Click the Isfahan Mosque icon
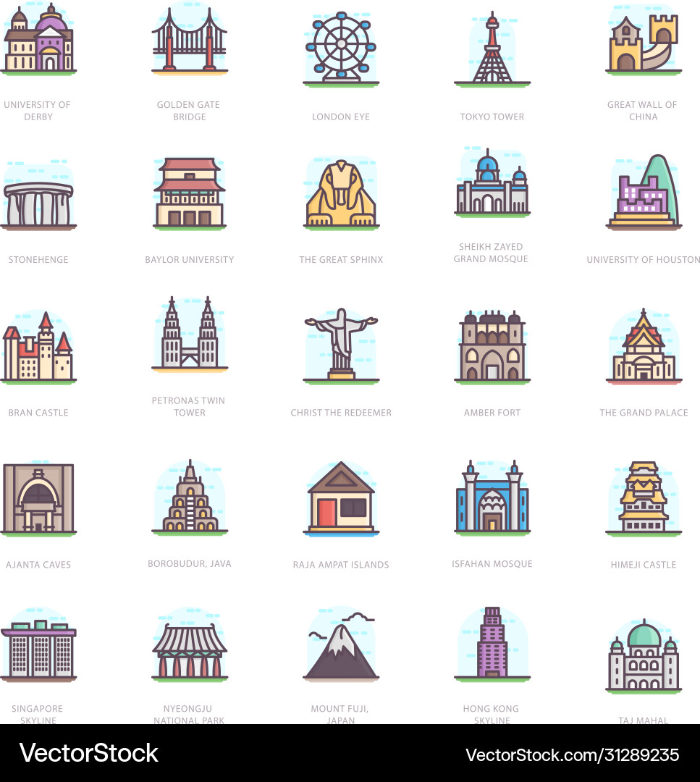 point(492,496)
